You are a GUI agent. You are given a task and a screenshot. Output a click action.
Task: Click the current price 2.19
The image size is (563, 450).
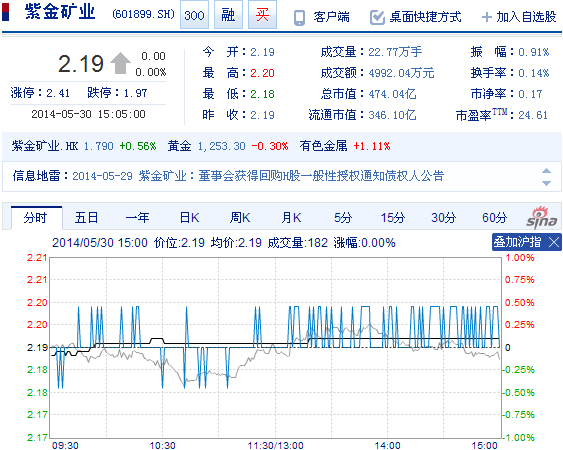pyautogui.click(x=81, y=64)
